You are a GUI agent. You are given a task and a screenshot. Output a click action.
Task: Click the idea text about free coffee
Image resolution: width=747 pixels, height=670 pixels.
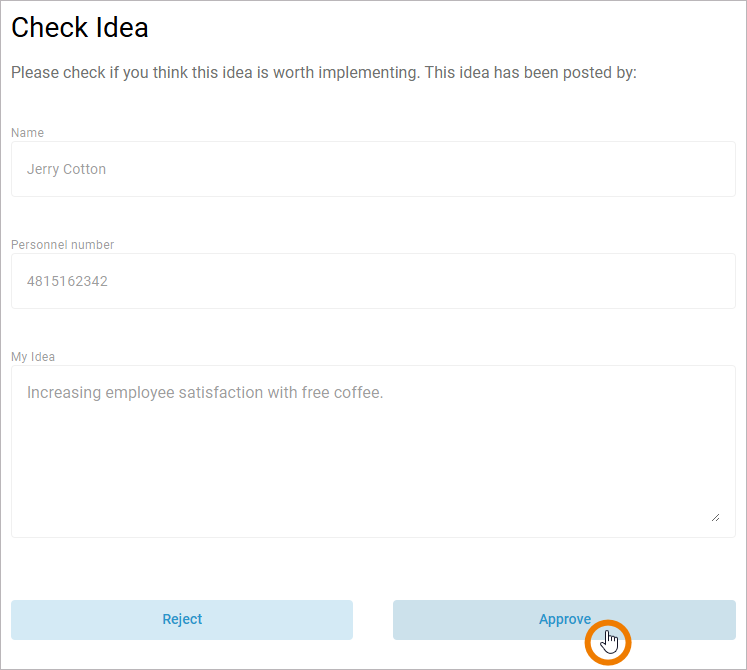(205, 393)
